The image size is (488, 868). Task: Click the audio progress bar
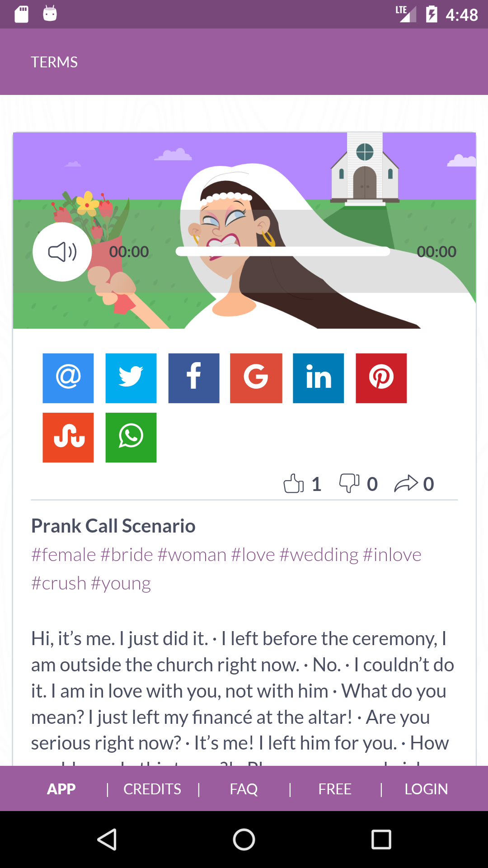[282, 251]
